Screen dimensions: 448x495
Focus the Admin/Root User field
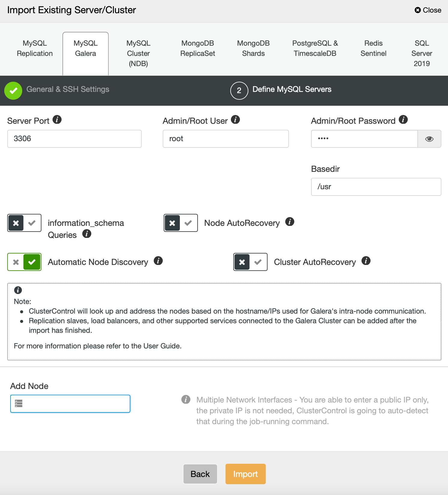point(226,139)
